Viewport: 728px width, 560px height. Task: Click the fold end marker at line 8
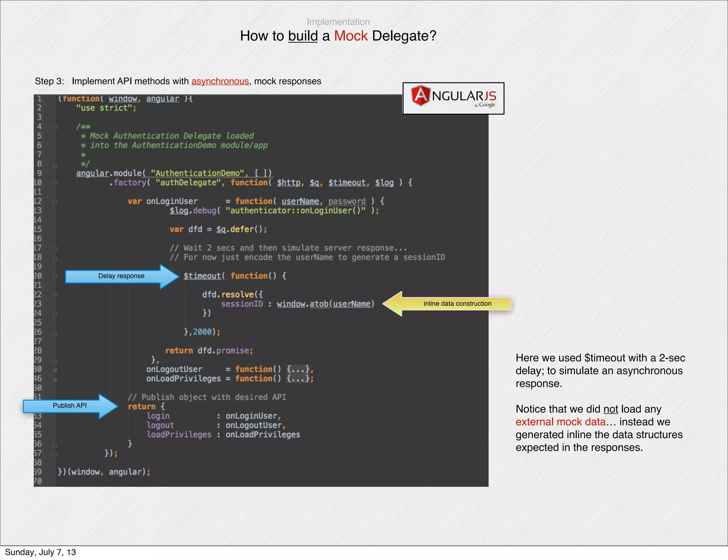pyautogui.click(x=55, y=165)
